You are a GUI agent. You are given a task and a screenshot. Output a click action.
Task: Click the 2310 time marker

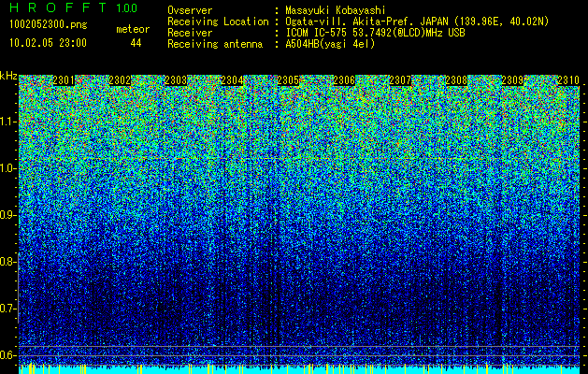[568, 80]
